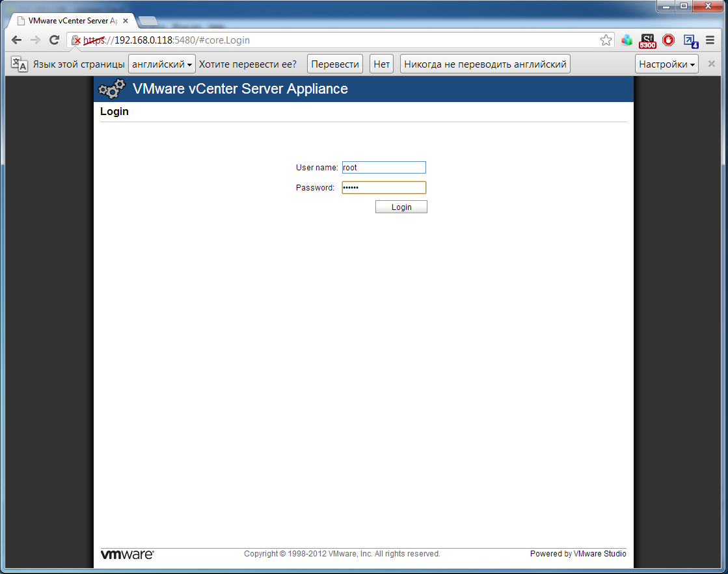The image size is (728, 574).
Task: Click the Login button
Action: point(401,207)
